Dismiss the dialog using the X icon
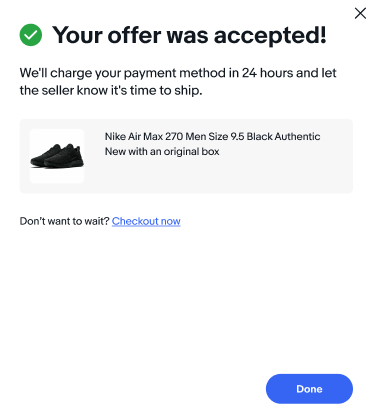This screenshot has width=373, height=413. [360, 13]
